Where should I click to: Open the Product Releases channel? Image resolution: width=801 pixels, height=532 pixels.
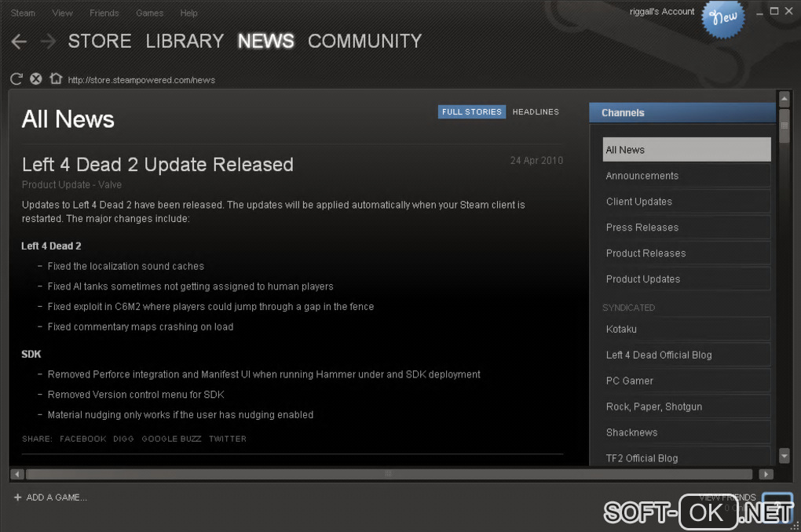pos(686,253)
